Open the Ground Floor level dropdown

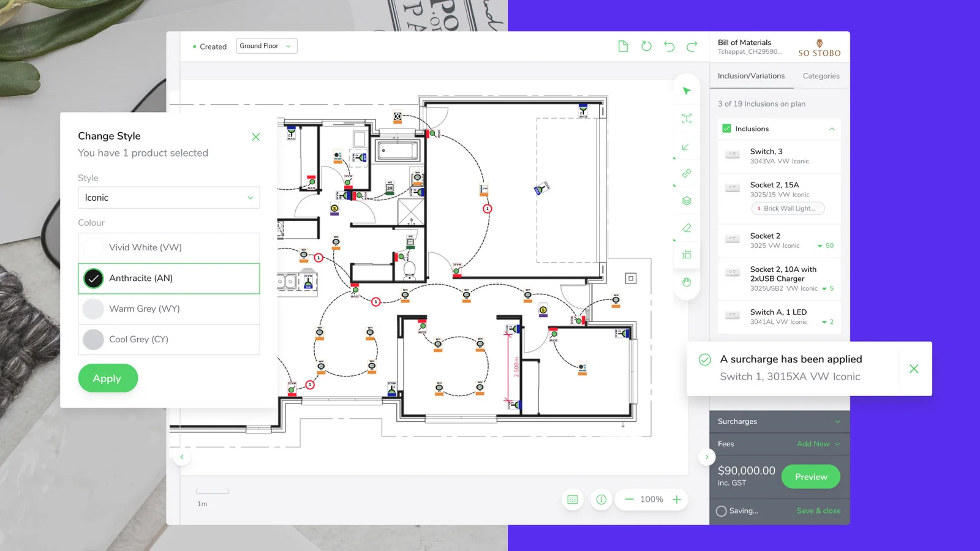(x=266, y=45)
